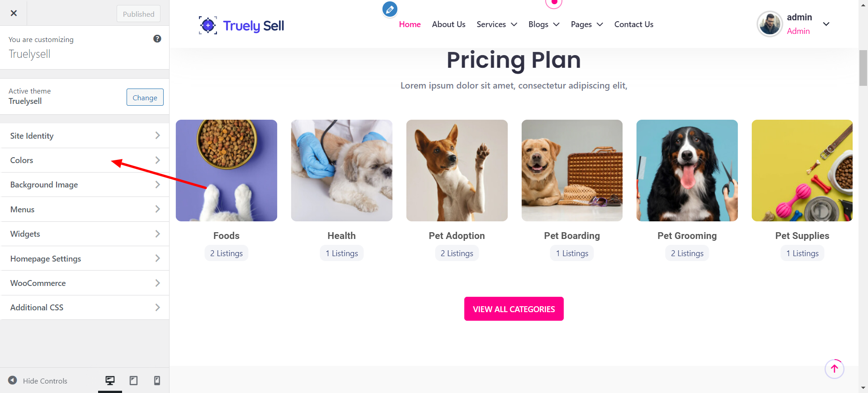Open the Pet Grooming category thumbnail
This screenshot has height=393, width=868.
pos(687,170)
